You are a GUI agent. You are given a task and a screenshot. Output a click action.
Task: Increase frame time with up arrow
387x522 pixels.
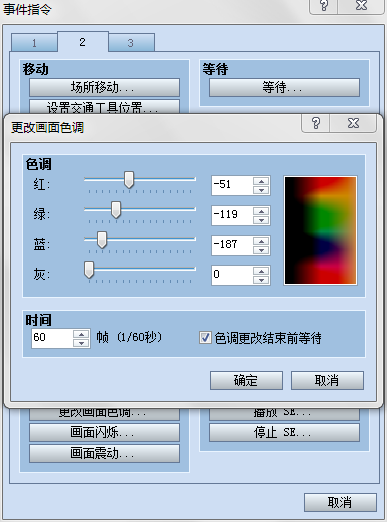click(81, 334)
